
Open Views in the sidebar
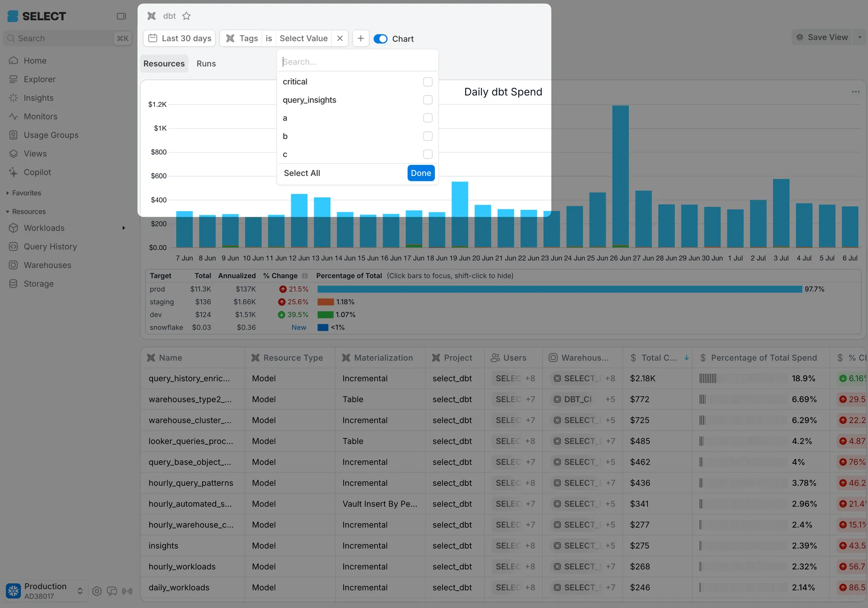(x=35, y=154)
